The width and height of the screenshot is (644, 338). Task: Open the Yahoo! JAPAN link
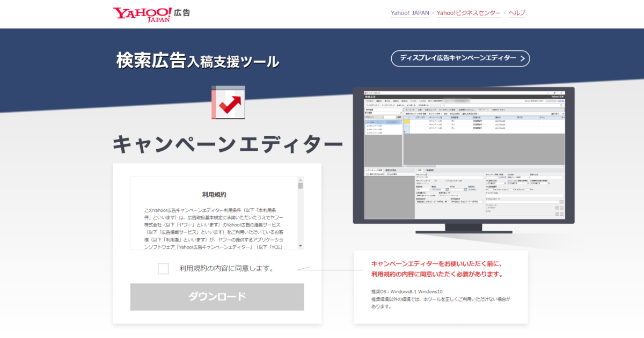(x=410, y=13)
